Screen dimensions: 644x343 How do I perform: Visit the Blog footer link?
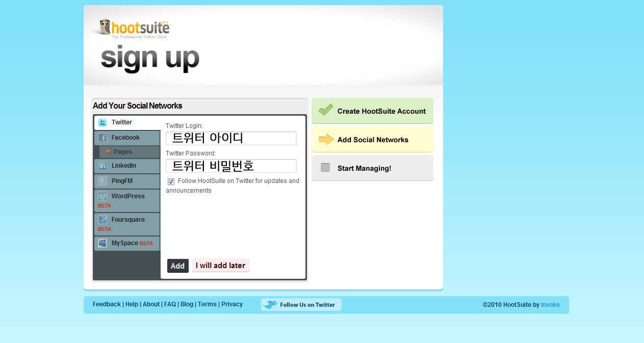[x=187, y=304]
